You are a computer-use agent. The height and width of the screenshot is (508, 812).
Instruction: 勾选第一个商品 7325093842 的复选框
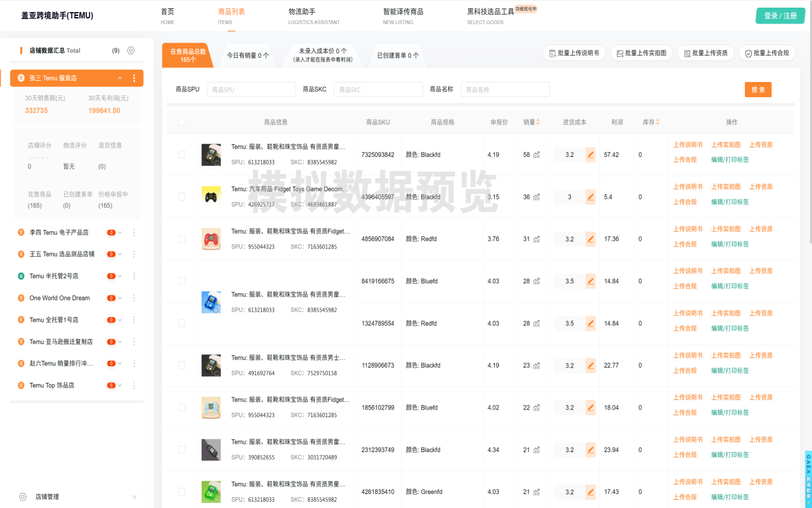coord(181,154)
